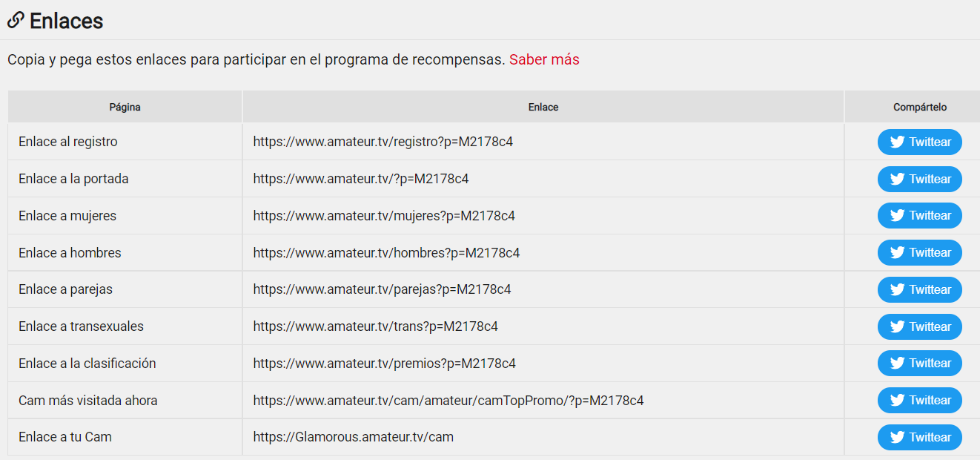The height and width of the screenshot is (460, 980).
Task: Select the hombres?p=M2178c4 URL text
Action: tap(386, 253)
